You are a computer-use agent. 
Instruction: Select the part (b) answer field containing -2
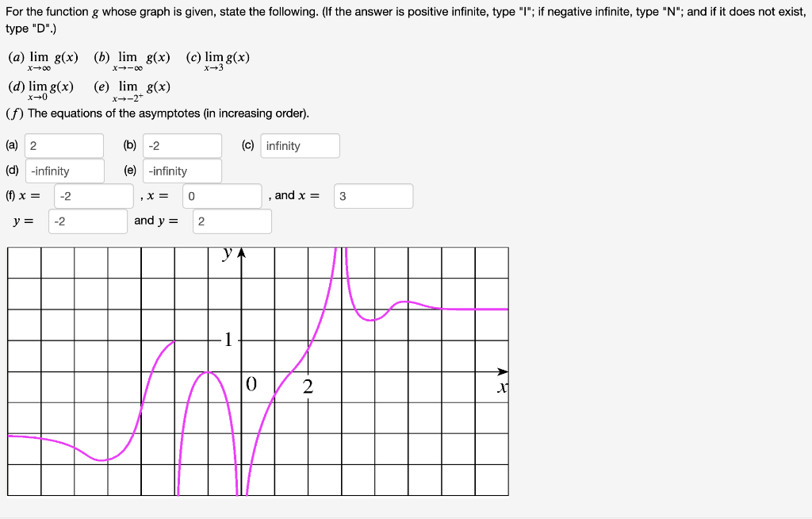point(182,145)
